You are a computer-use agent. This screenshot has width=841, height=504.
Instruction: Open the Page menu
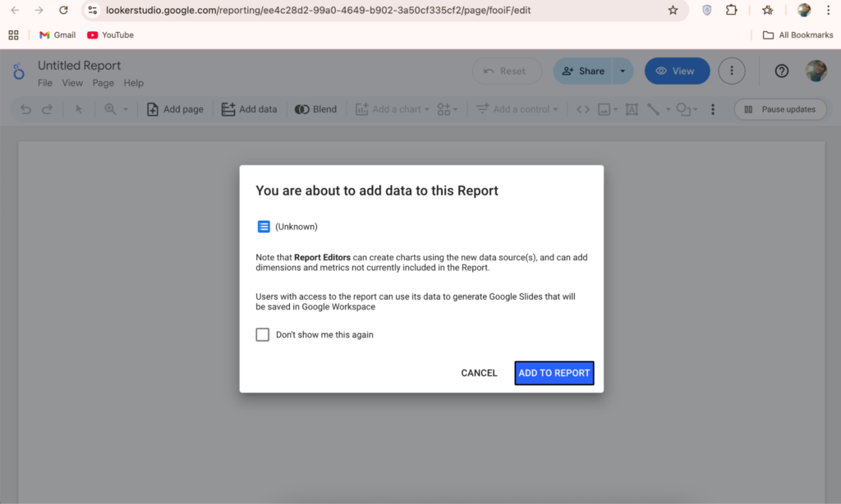tap(103, 83)
